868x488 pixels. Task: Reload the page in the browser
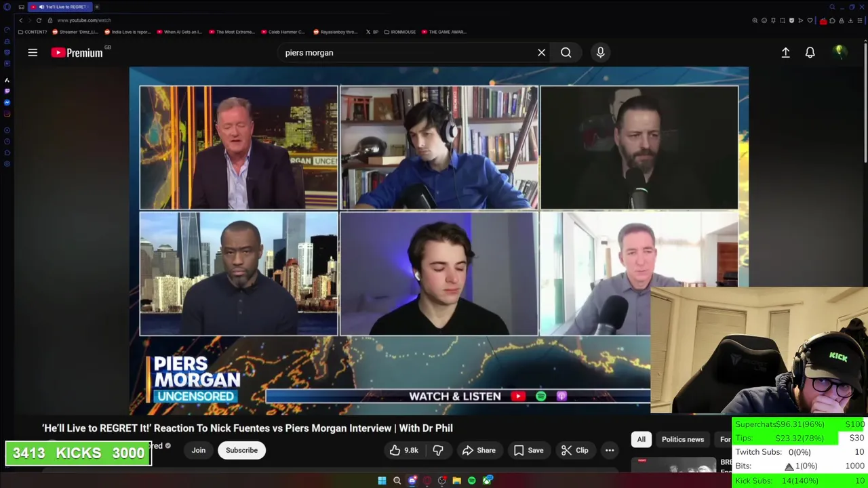pyautogui.click(x=39, y=20)
